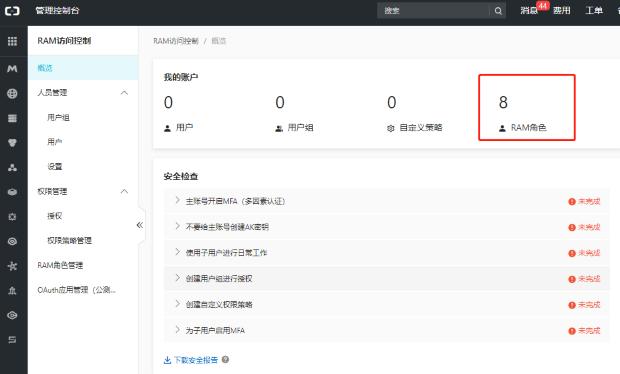The height and width of the screenshot is (374, 620).
Task: Click the 管理控制台 title in top bar
Action: 57,11
